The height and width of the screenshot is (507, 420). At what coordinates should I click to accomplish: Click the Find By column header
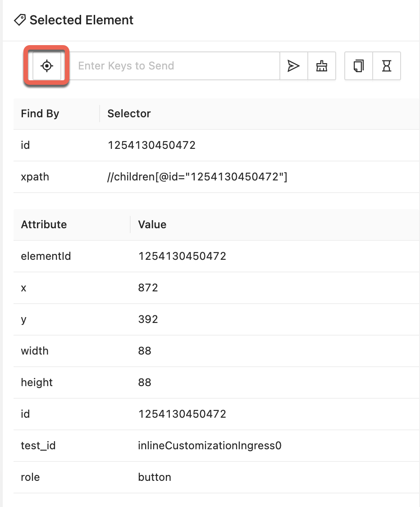pos(40,114)
